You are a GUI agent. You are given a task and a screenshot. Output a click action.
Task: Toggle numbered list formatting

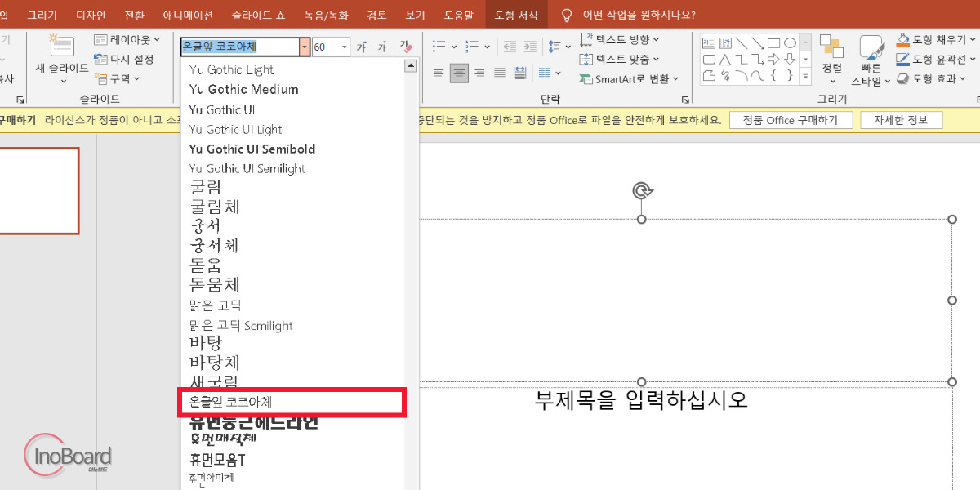472,47
